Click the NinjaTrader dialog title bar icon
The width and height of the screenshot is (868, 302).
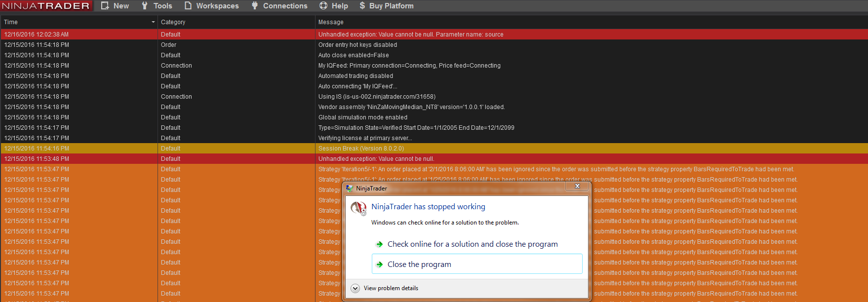click(350, 189)
